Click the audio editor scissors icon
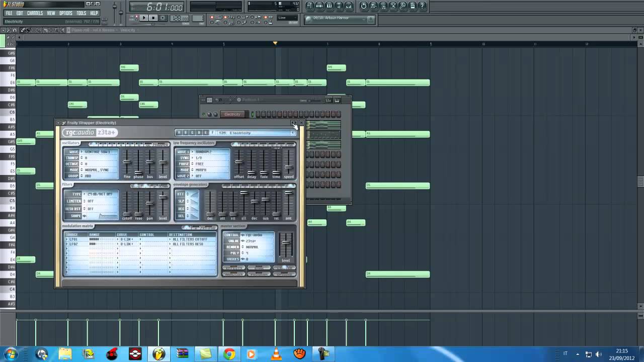This screenshot has width=644, height=362. pos(393,6)
